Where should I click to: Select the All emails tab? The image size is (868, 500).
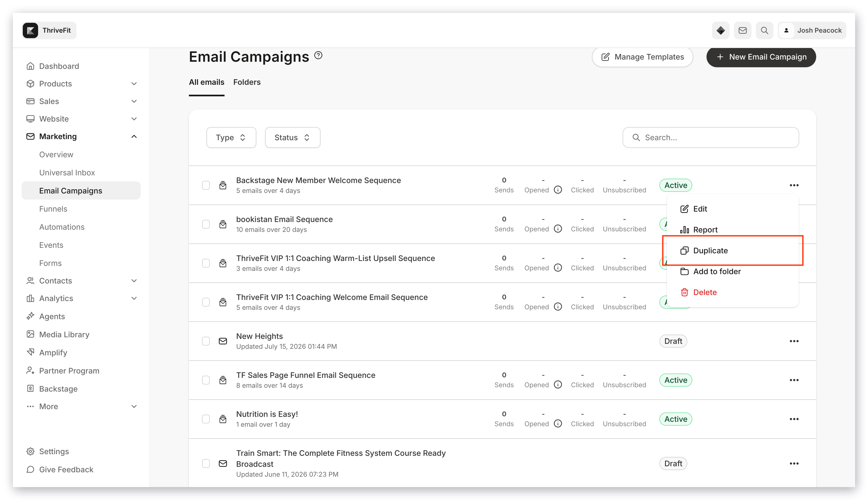point(206,82)
